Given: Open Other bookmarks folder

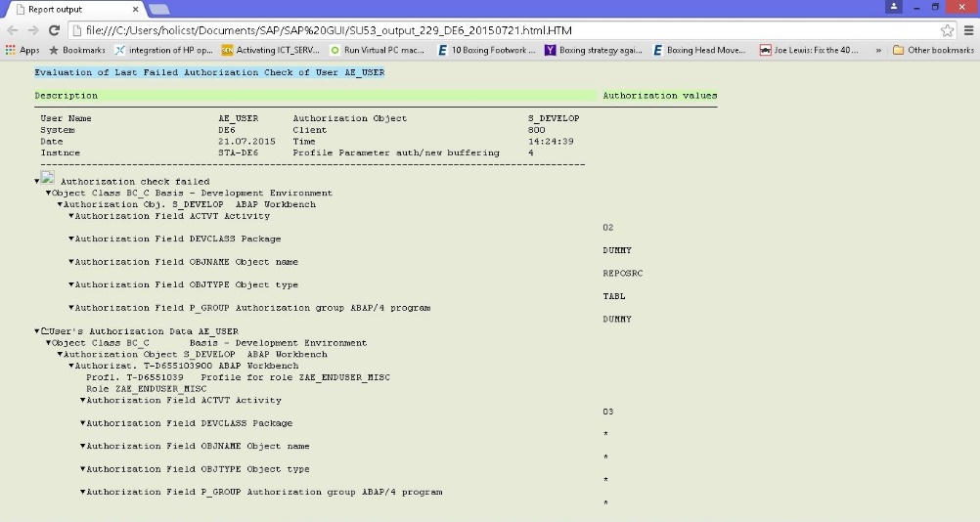Looking at the screenshot, I should [933, 50].
